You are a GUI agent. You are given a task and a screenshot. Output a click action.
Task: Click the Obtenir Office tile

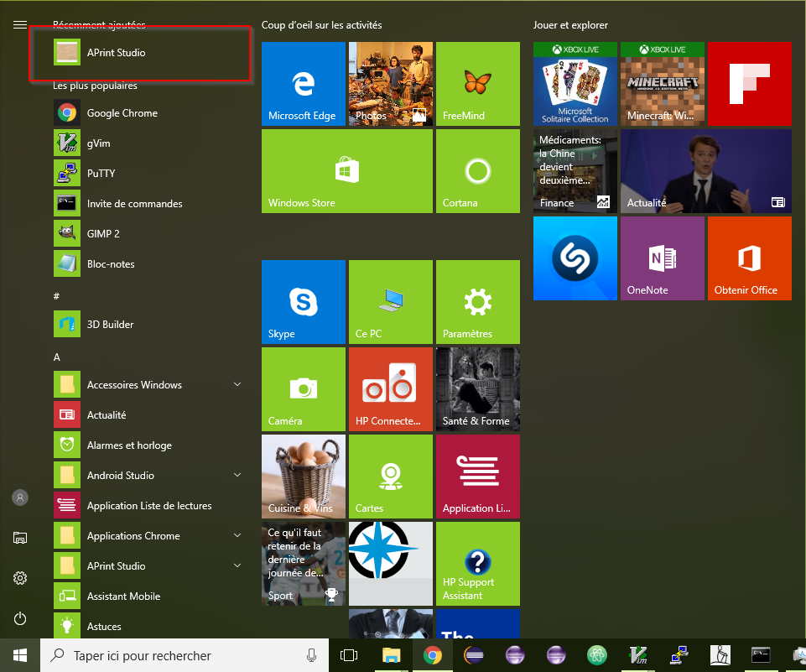(749, 258)
